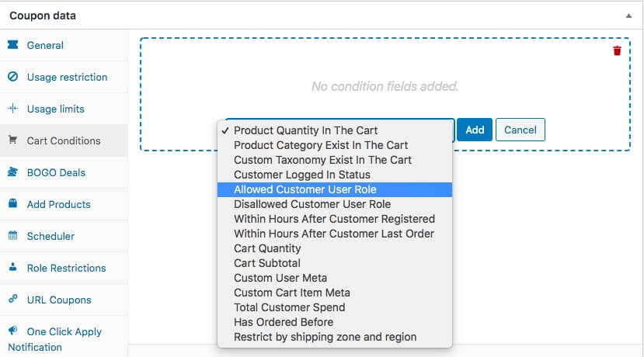Click the Scheduler calendar icon
This screenshot has width=644, height=357.
12,235
